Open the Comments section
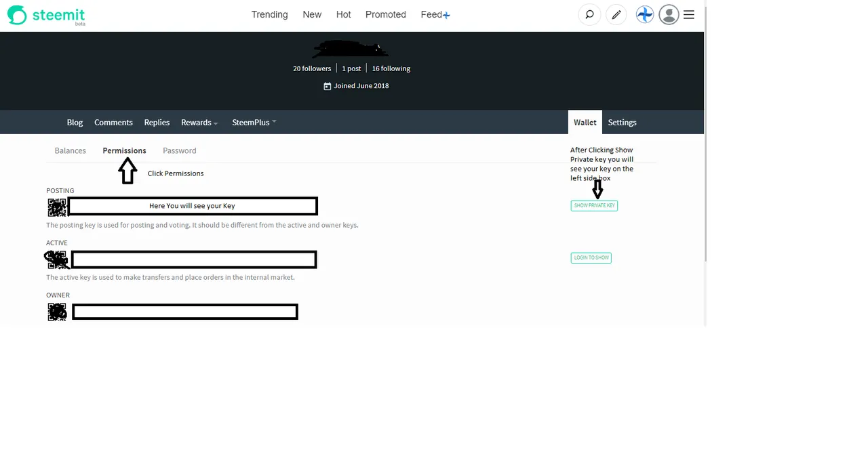 [113, 123]
